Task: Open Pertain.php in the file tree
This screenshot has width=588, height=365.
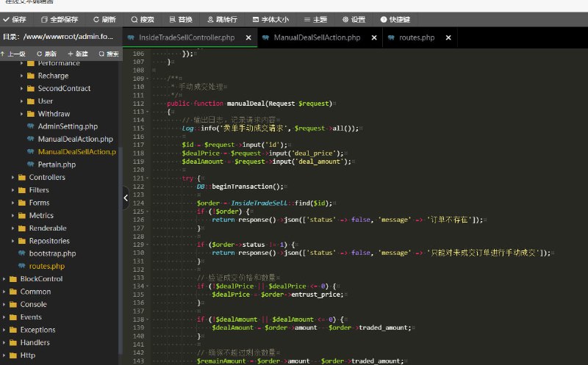Action: [57, 165]
